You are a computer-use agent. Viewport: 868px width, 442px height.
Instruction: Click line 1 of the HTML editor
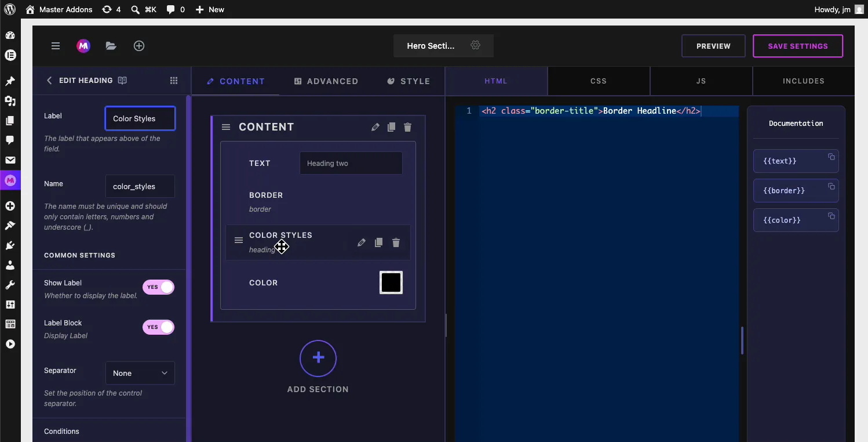click(x=597, y=111)
